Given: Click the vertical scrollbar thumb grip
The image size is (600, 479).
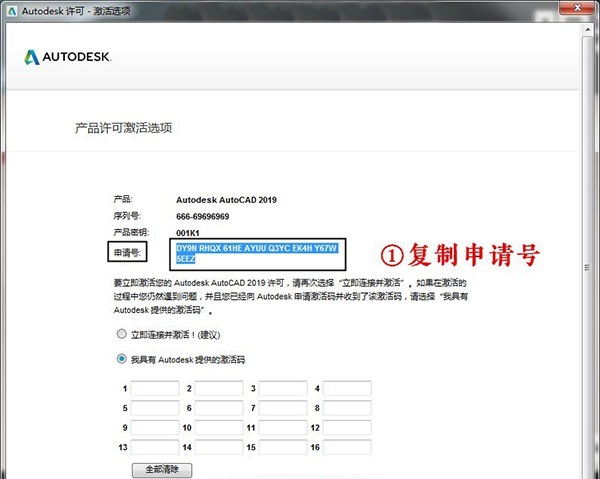Looking at the screenshot, I should (587, 267).
